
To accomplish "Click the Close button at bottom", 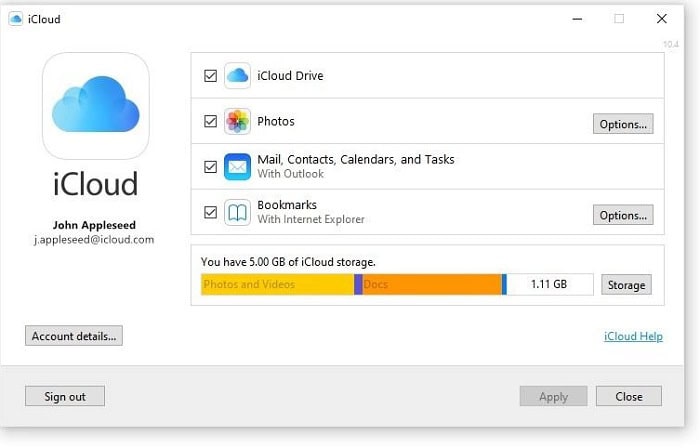I will pyautogui.click(x=629, y=396).
